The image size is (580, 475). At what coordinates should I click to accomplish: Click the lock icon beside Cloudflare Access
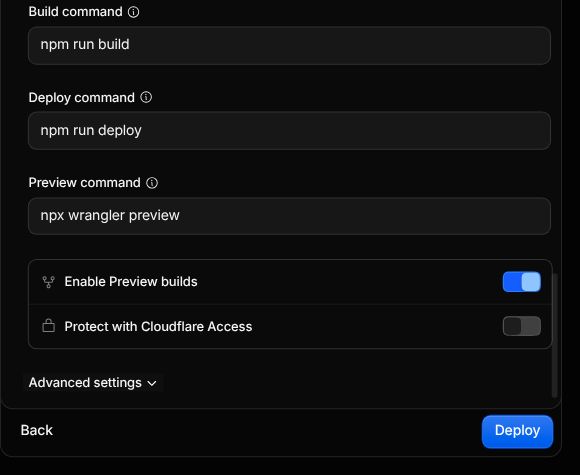48,326
